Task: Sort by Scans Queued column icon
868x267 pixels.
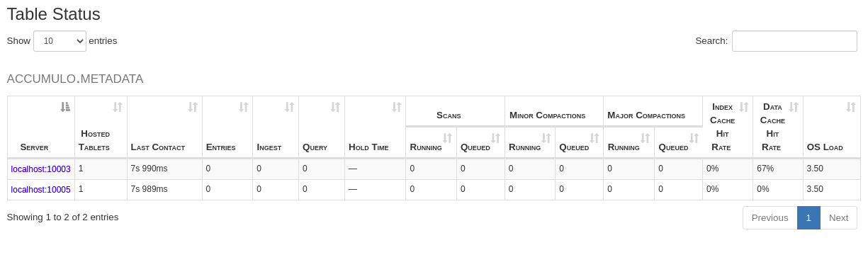Action: tap(495, 138)
